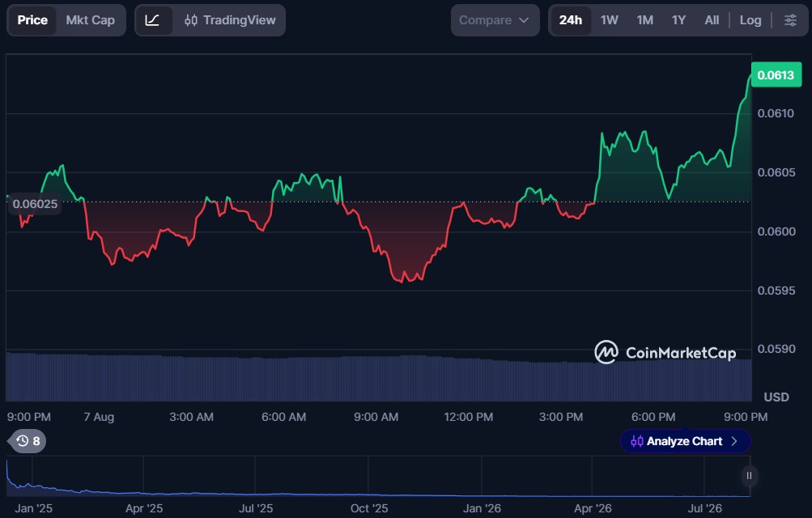
Task: Open the Compare dropdown
Action: pos(495,20)
